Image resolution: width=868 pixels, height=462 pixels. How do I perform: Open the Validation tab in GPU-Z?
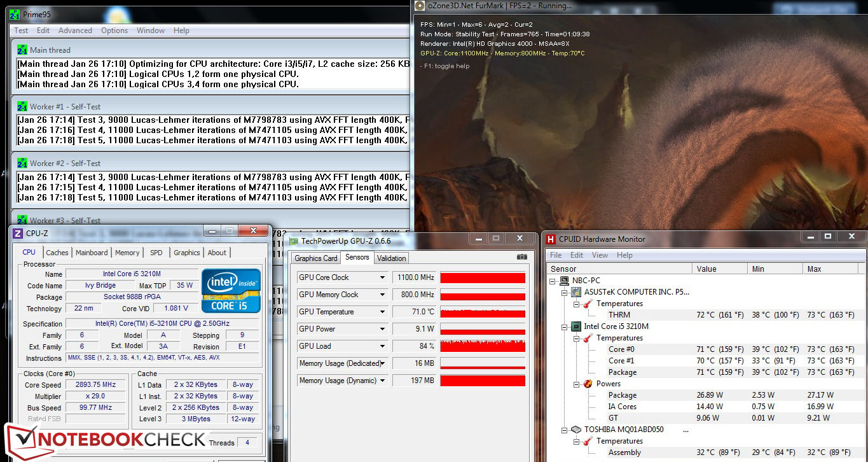pos(391,258)
